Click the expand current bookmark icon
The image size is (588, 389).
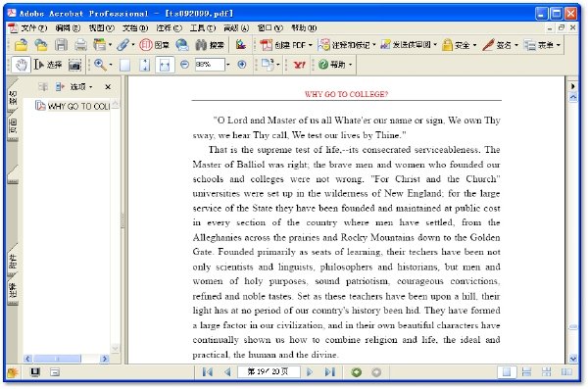point(43,87)
